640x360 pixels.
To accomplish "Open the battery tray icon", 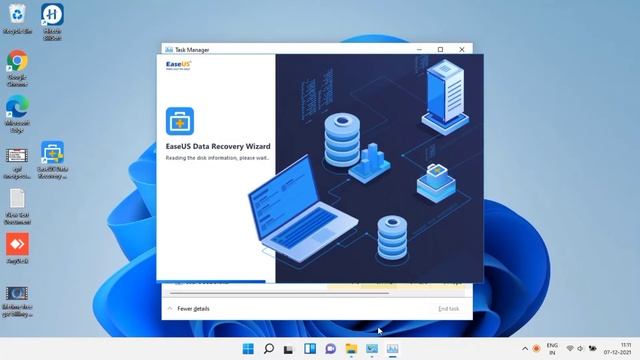I will pos(592,349).
